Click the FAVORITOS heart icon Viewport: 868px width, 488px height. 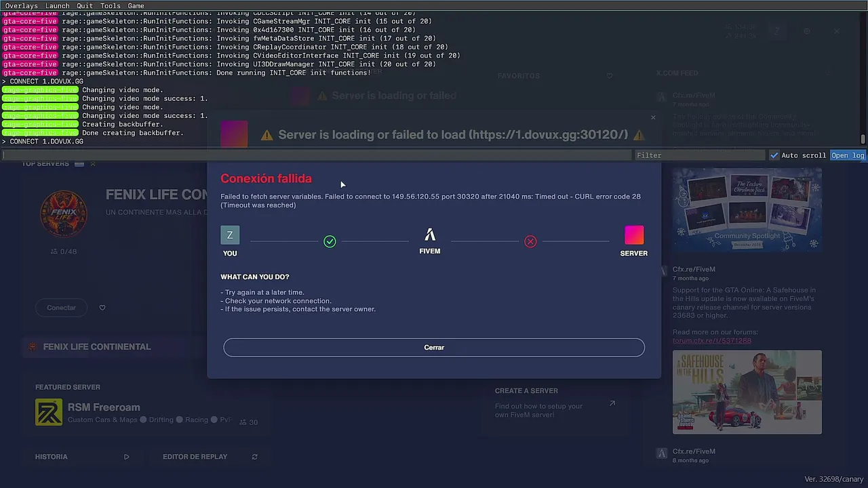tap(610, 76)
